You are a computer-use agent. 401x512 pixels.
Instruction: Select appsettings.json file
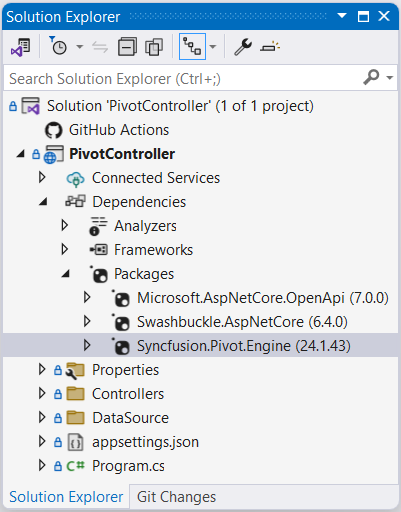coord(145,442)
